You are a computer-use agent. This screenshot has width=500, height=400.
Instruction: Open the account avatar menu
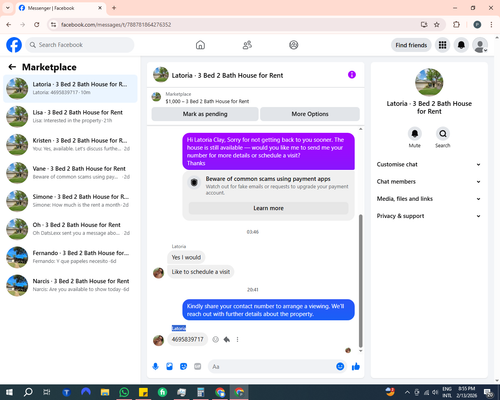tap(480, 45)
